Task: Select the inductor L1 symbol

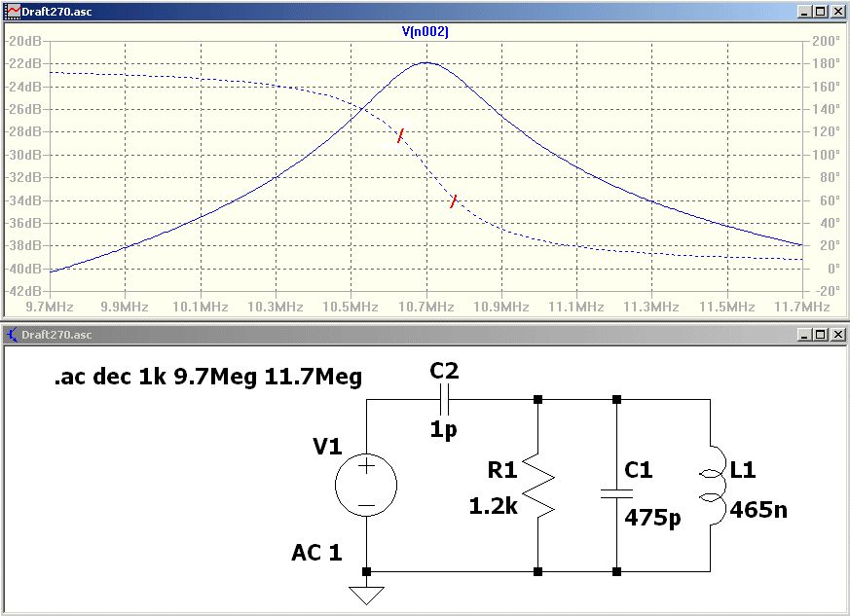Action: pyautogui.click(x=713, y=485)
